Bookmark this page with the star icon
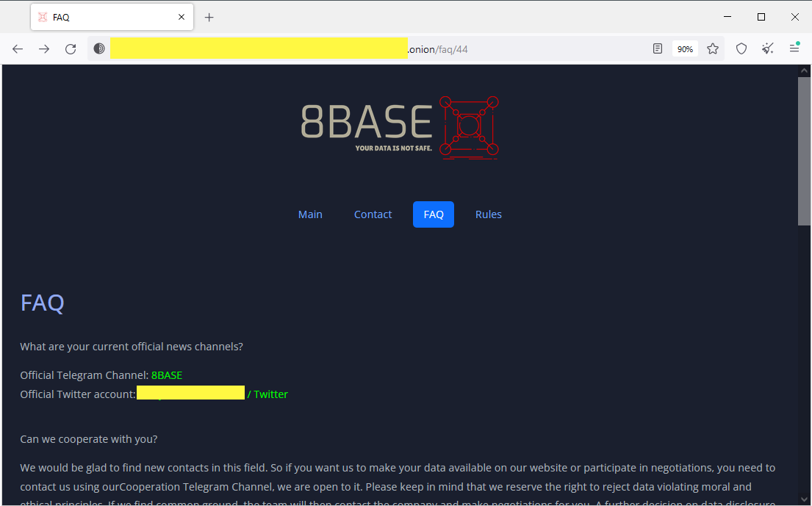812x506 pixels. pos(713,48)
